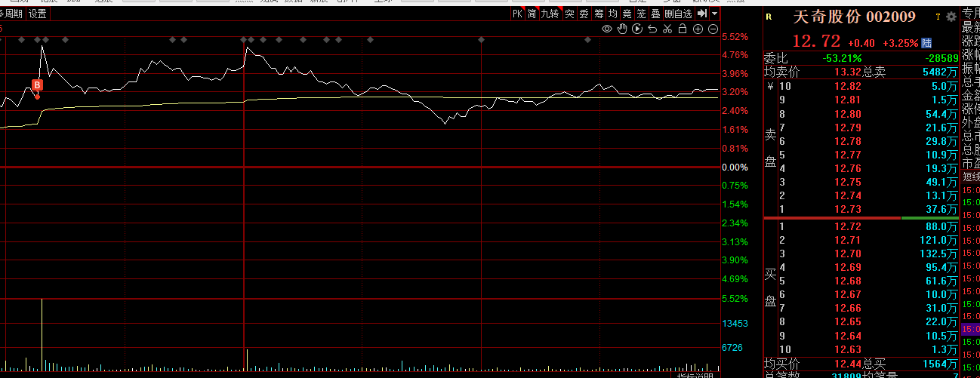980x378 pixels.
Task: Open the 多周期 multi-period tab
Action: pos(12,14)
